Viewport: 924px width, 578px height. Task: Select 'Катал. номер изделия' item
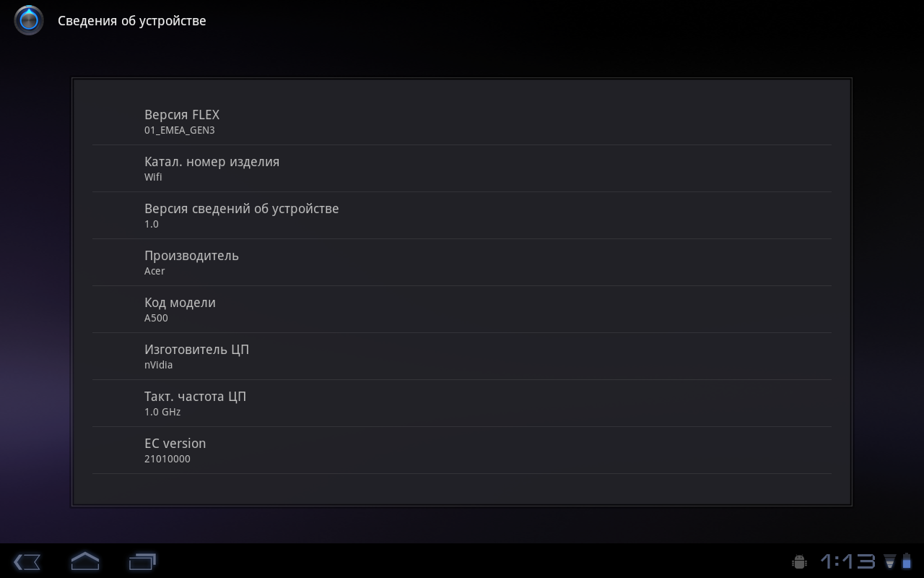(462, 168)
